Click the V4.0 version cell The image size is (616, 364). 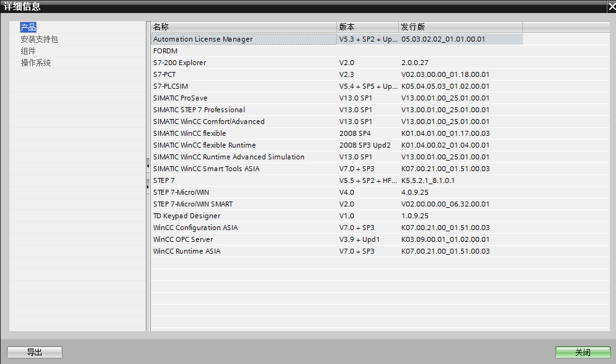(x=347, y=192)
